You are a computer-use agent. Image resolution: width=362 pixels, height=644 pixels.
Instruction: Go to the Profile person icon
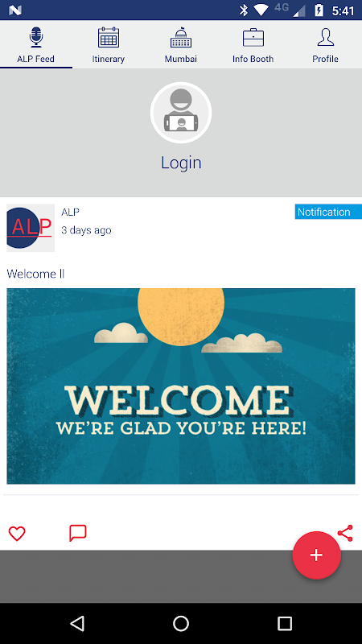(326, 37)
